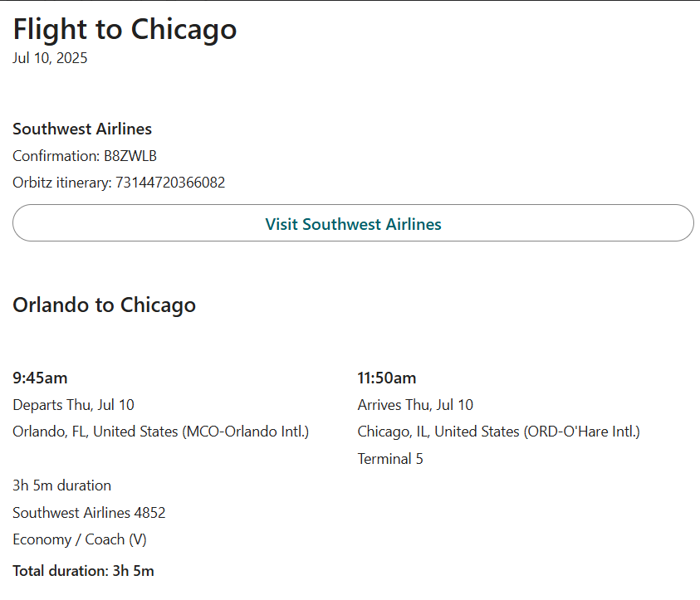
Task: Click the 11:50am arrival time
Action: point(387,378)
